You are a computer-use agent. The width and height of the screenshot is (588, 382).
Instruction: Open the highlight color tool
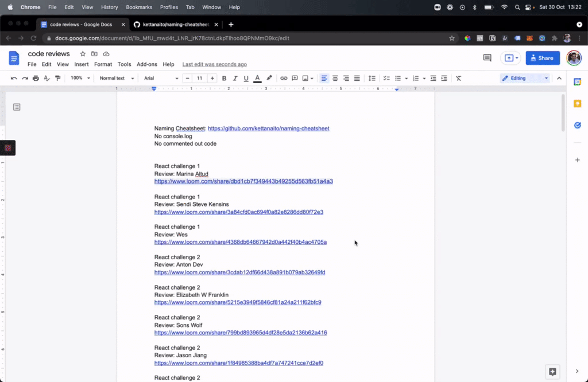coord(269,78)
